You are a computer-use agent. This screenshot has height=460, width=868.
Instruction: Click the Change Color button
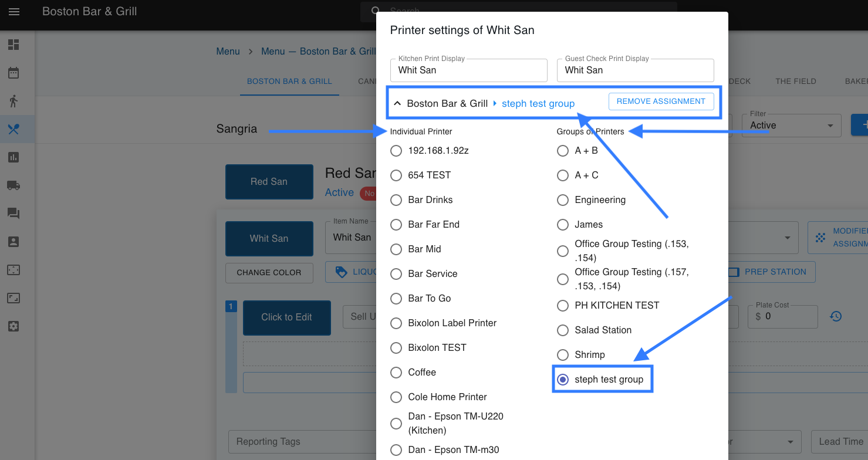269,272
